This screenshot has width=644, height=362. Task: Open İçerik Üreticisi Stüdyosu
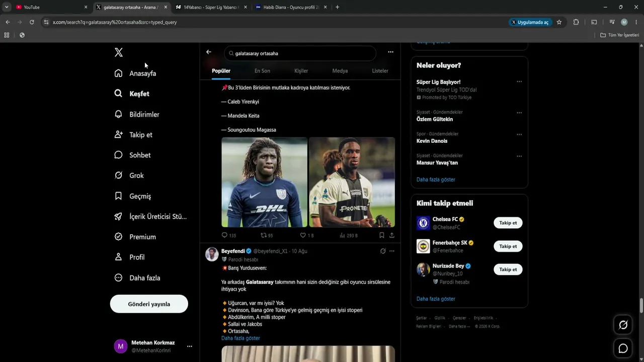tap(150, 216)
